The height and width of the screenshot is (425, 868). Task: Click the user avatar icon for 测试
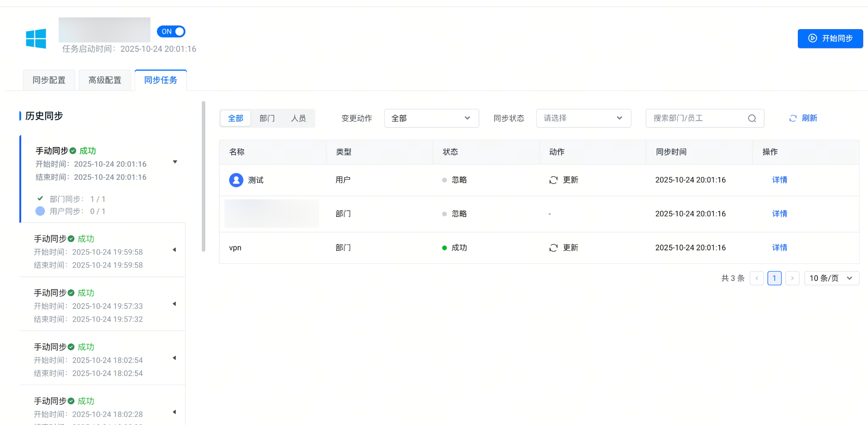click(236, 180)
